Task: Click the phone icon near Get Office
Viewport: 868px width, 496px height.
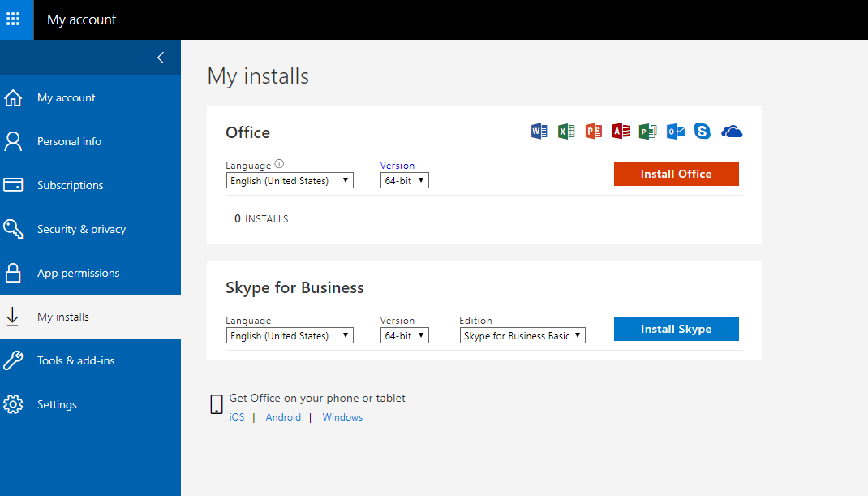Action: point(217,404)
